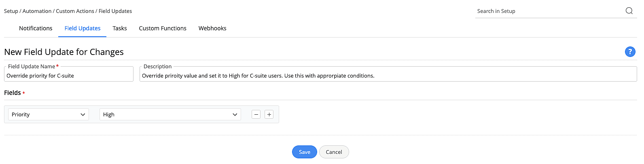This screenshot has width=644, height=164.
Task: Focus the Description text field
Action: click(388, 76)
